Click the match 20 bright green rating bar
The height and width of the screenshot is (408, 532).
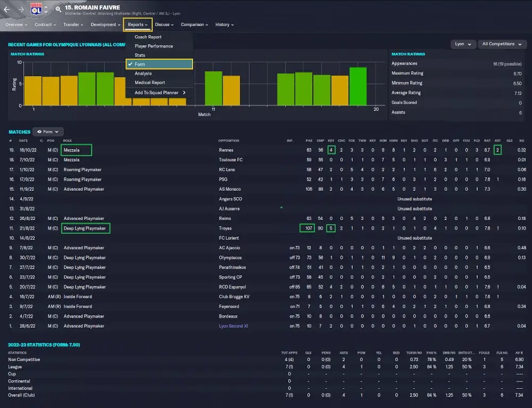coord(358,86)
